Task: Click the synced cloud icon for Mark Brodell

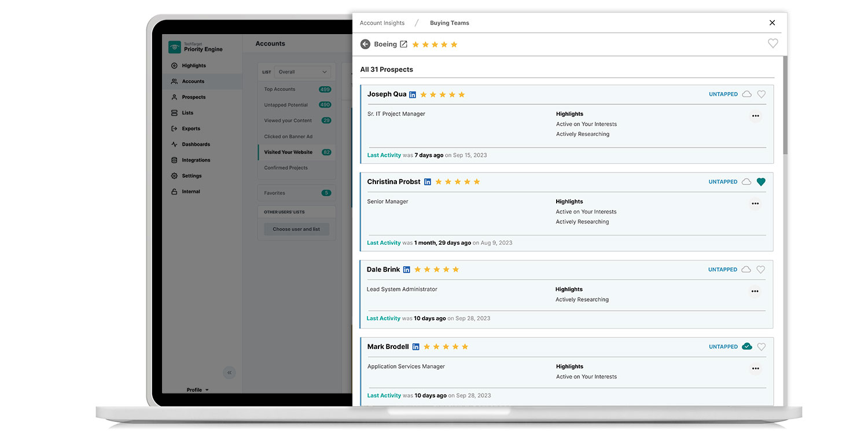Action: (747, 347)
